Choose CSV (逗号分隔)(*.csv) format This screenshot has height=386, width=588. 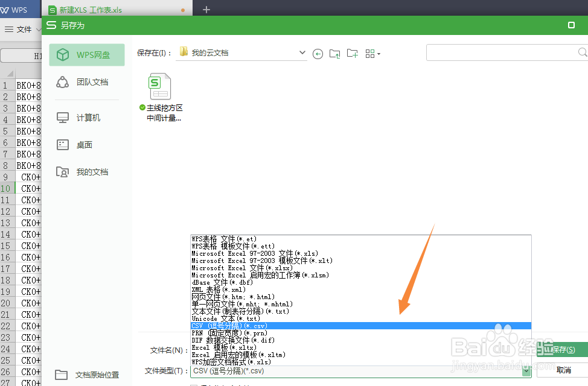click(361, 326)
